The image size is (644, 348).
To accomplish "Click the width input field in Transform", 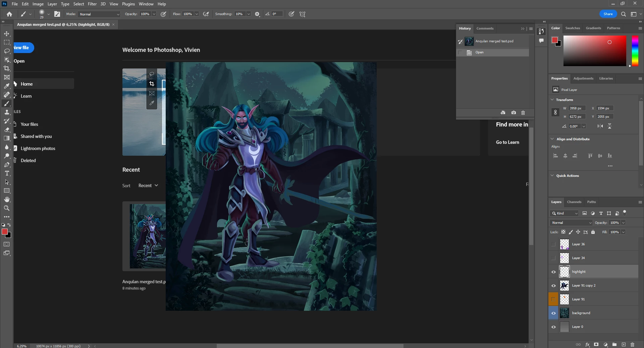I will [x=577, y=108].
